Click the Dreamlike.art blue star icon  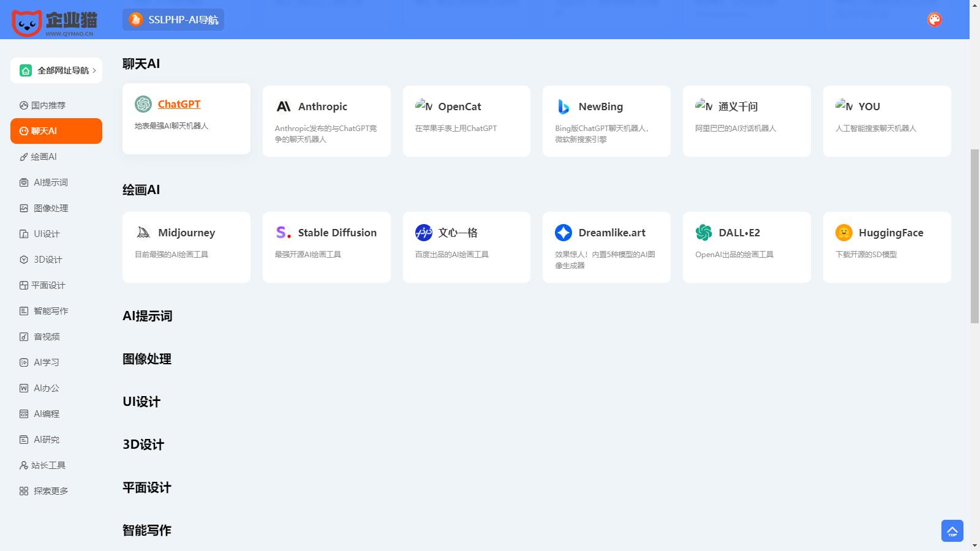(x=563, y=233)
